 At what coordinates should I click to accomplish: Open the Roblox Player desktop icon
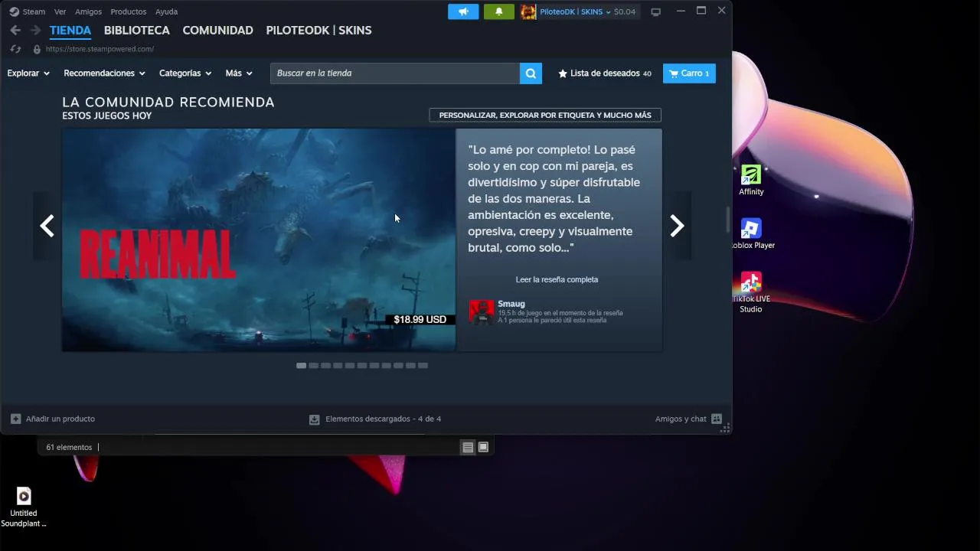pos(751,234)
